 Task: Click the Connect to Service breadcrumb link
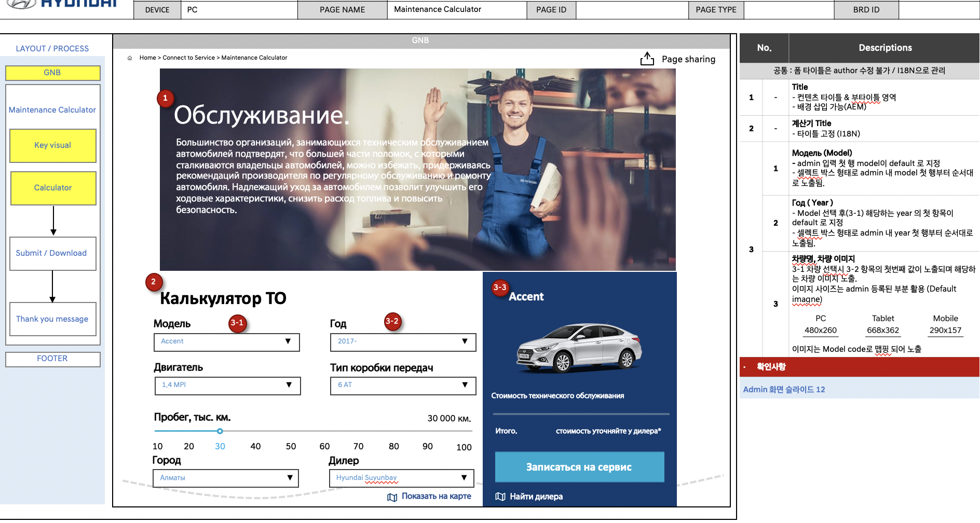point(188,58)
